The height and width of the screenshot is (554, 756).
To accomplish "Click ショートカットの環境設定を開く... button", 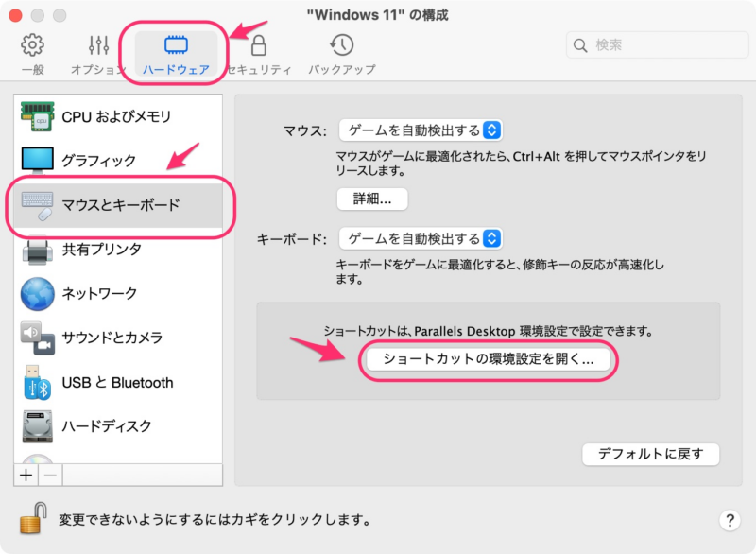I will click(x=488, y=359).
